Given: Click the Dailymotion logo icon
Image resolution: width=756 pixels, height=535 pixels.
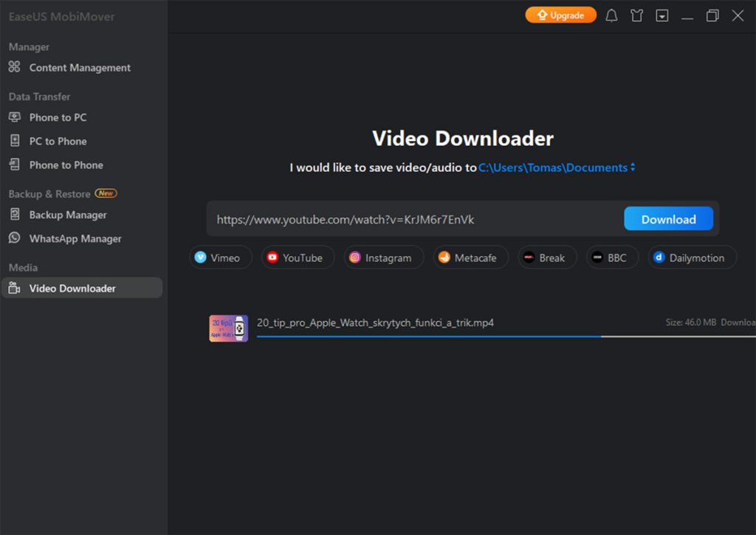Looking at the screenshot, I should click(x=659, y=258).
